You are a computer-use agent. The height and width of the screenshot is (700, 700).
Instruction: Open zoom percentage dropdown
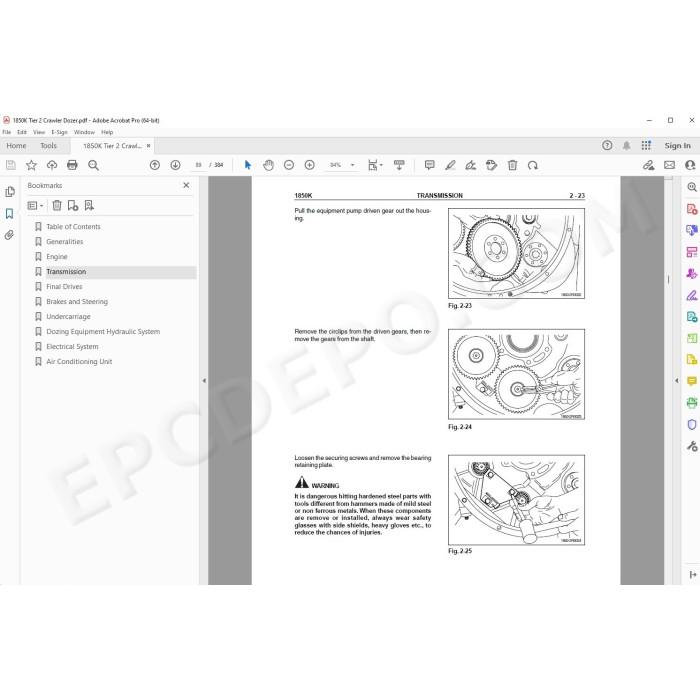[x=352, y=165]
